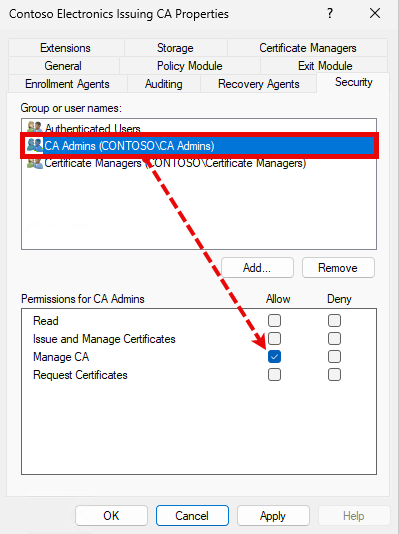Viewport: 399px width, 534px height.
Task: Click the Authenticated Users group icon
Action: coord(34,127)
